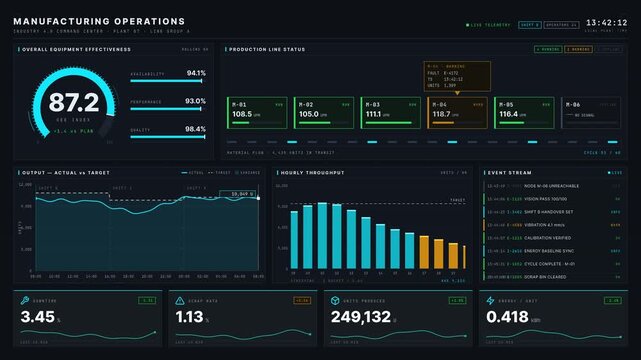
Task: Click the Units Produced cube icon
Action: click(335, 301)
